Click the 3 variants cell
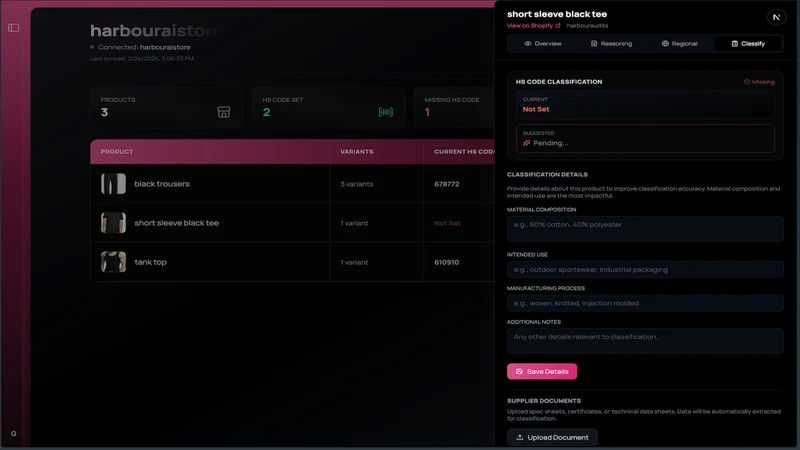Image resolution: width=800 pixels, height=450 pixels. (x=357, y=184)
